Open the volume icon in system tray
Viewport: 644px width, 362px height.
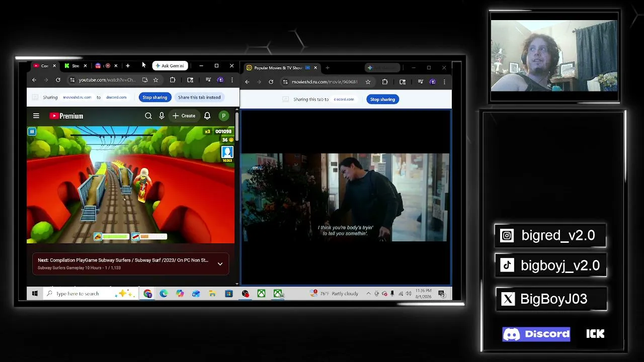click(x=408, y=294)
